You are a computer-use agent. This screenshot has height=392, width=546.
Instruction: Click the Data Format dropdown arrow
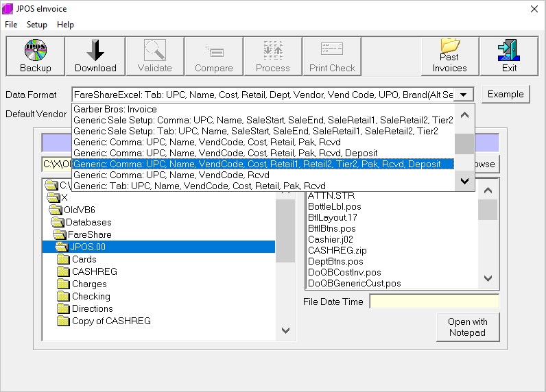(463, 95)
